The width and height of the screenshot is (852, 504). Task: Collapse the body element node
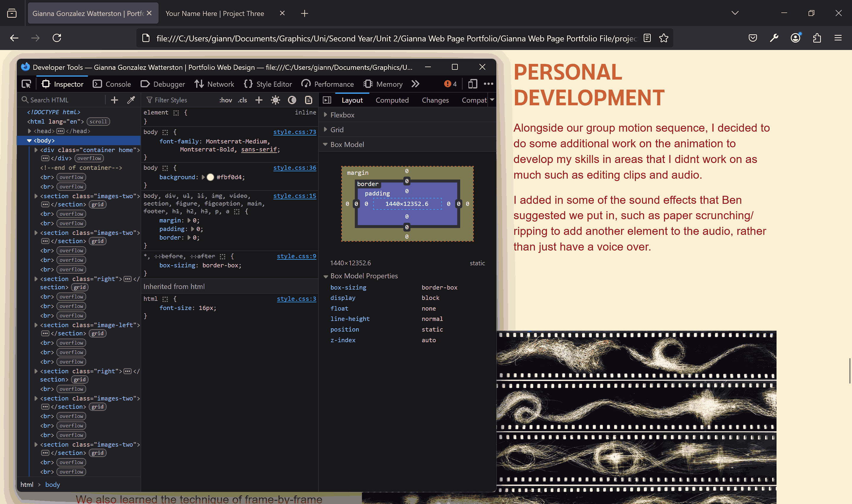coord(29,140)
